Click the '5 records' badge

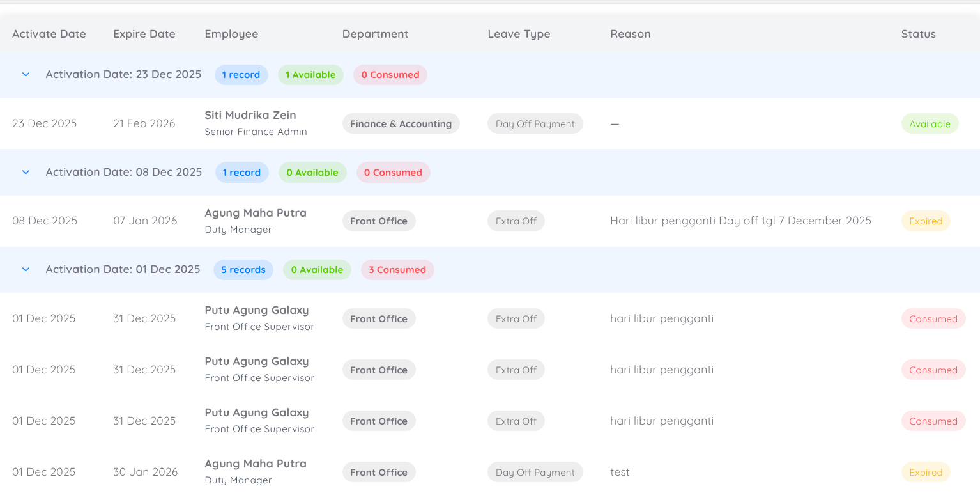pos(243,270)
